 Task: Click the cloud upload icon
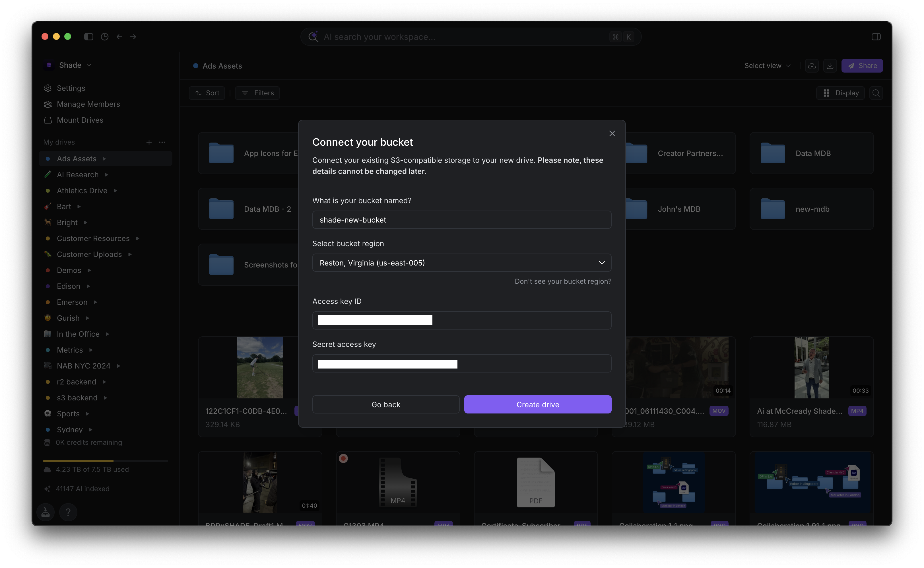click(x=812, y=66)
